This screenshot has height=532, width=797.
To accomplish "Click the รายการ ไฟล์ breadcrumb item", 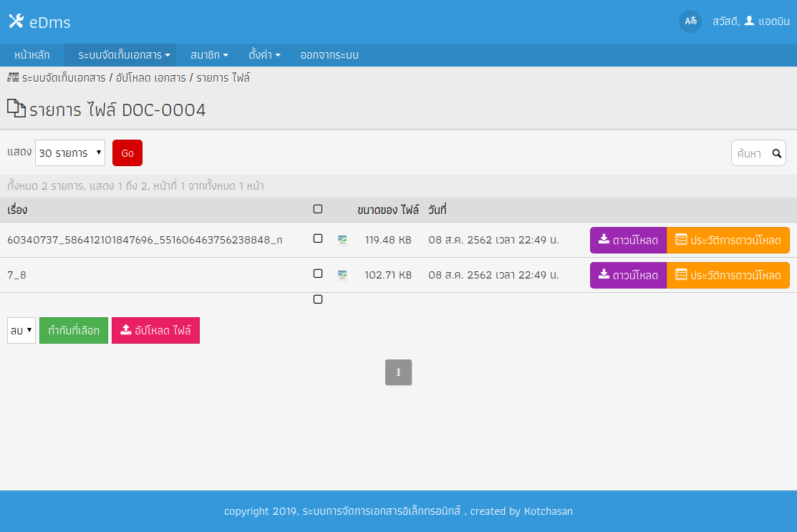I will tap(223, 78).
